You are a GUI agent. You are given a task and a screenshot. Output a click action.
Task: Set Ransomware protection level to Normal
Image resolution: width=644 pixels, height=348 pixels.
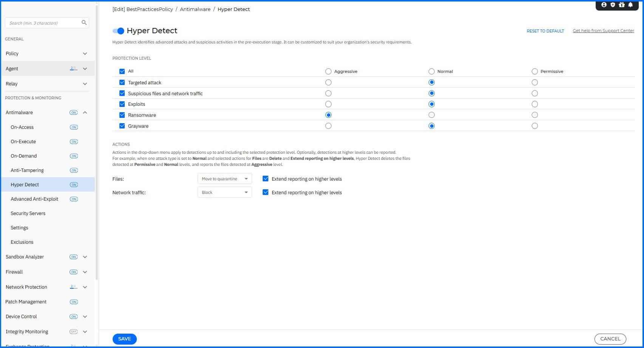[x=431, y=115]
